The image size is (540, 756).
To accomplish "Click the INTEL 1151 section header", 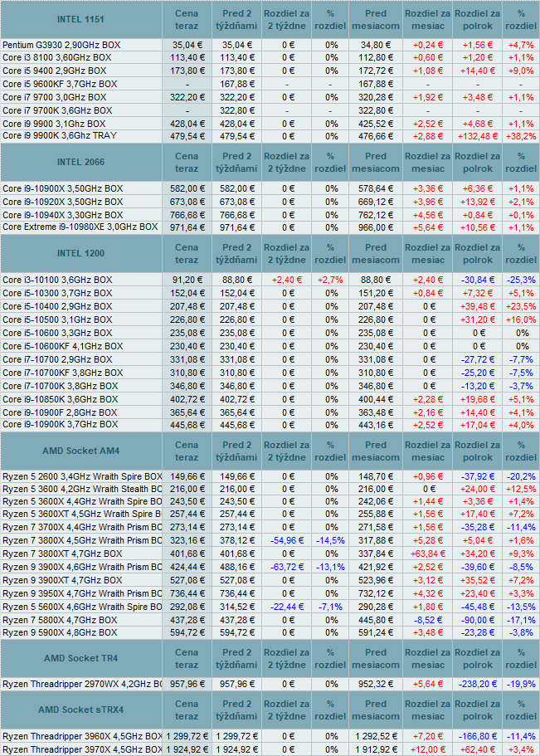I will [80, 19].
